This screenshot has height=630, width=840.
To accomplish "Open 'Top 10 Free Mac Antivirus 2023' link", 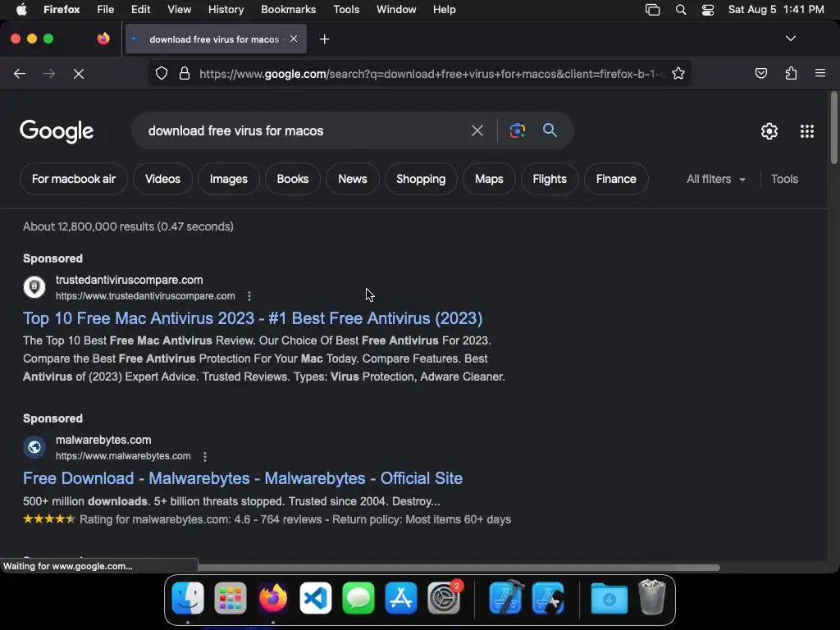I will coord(253,318).
